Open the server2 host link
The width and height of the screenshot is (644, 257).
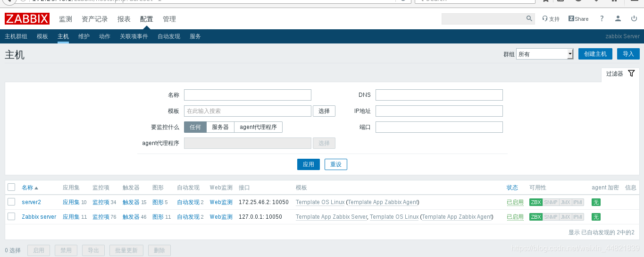pos(31,202)
